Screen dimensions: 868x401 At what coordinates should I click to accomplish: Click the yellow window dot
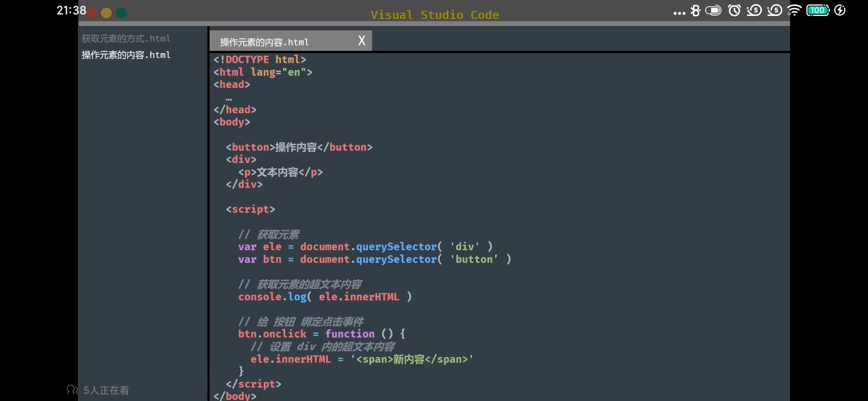tap(106, 13)
